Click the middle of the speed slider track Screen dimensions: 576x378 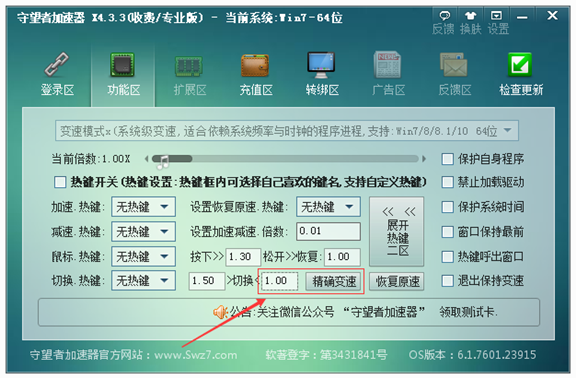pyautogui.click(x=285, y=159)
